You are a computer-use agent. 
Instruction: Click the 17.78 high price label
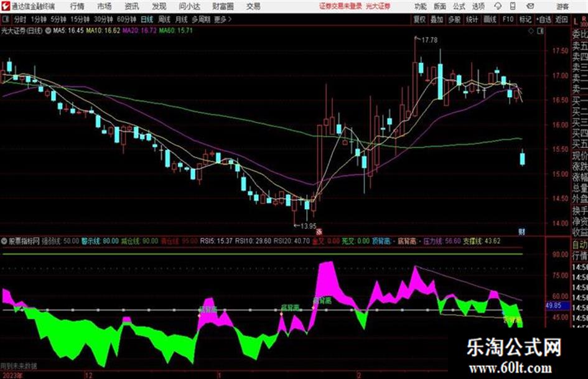(x=429, y=40)
